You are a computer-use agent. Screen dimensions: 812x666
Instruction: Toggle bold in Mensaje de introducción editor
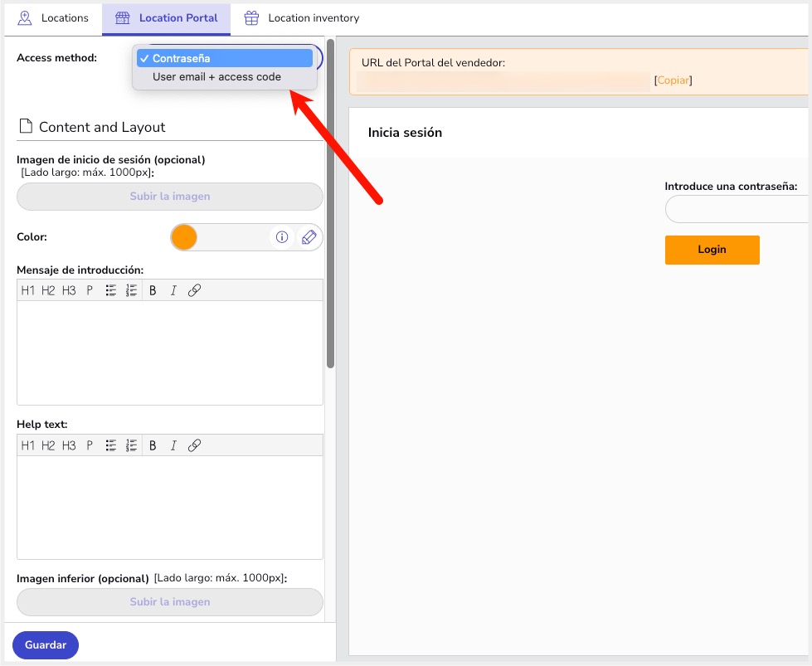click(x=153, y=290)
